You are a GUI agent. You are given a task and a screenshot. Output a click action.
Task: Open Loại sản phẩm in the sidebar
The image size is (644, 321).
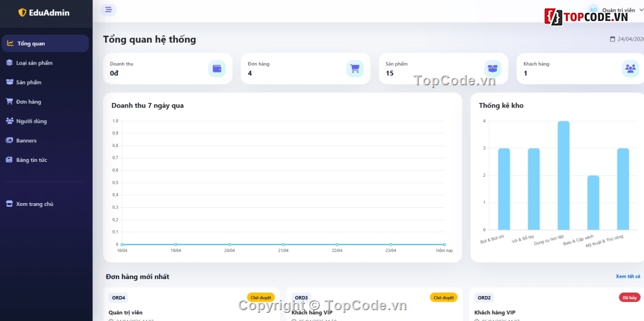[x=45, y=63]
